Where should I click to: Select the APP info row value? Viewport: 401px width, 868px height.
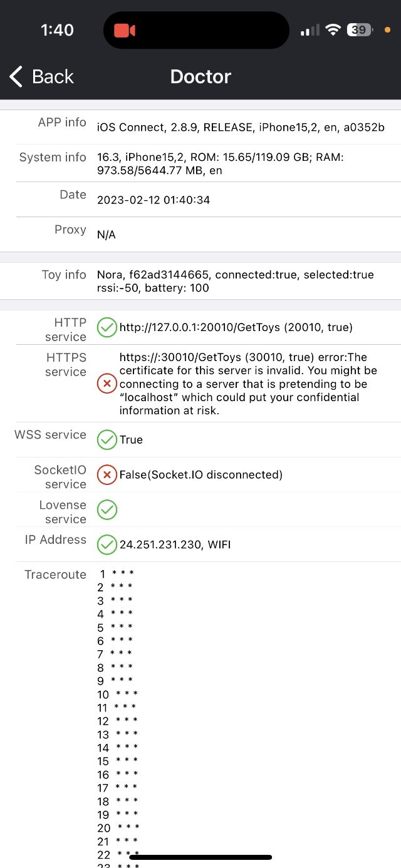(241, 128)
